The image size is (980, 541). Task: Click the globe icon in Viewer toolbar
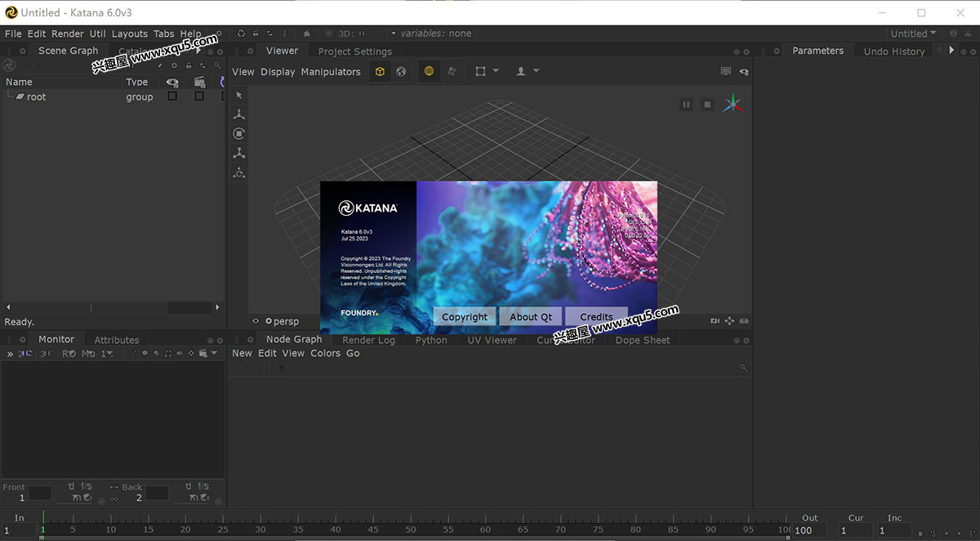click(401, 72)
